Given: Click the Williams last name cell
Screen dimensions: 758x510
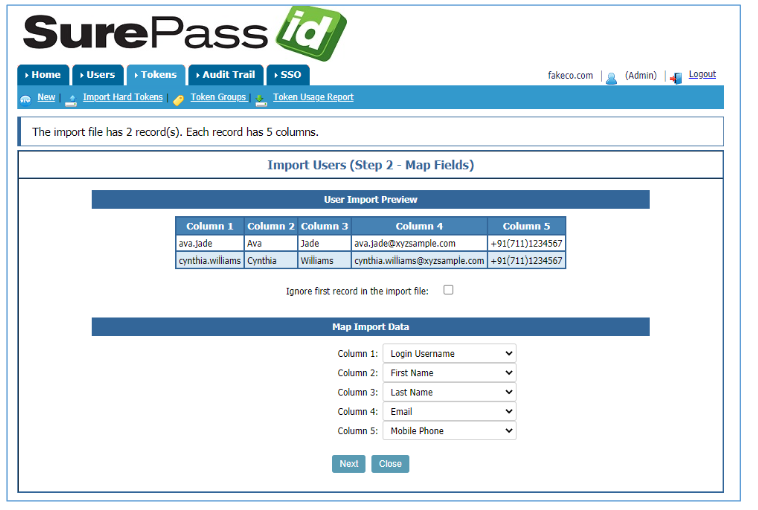Looking at the screenshot, I should pos(324,261).
